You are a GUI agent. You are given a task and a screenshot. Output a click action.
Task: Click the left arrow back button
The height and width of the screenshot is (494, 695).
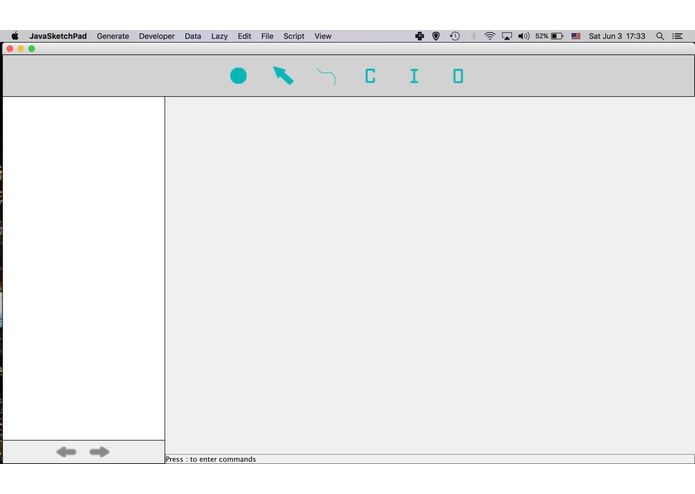click(66, 451)
